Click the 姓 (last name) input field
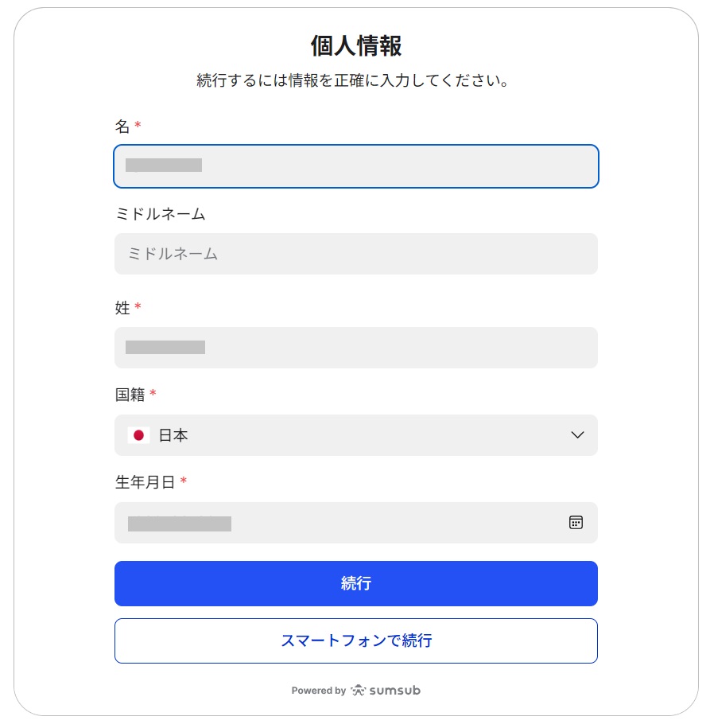This screenshot has height=728, width=710. (x=355, y=348)
